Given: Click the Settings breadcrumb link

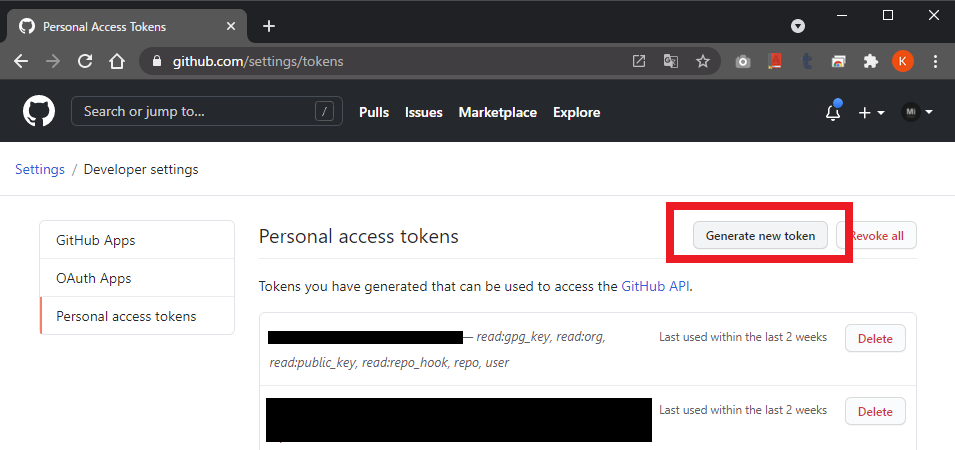Looking at the screenshot, I should coord(40,169).
